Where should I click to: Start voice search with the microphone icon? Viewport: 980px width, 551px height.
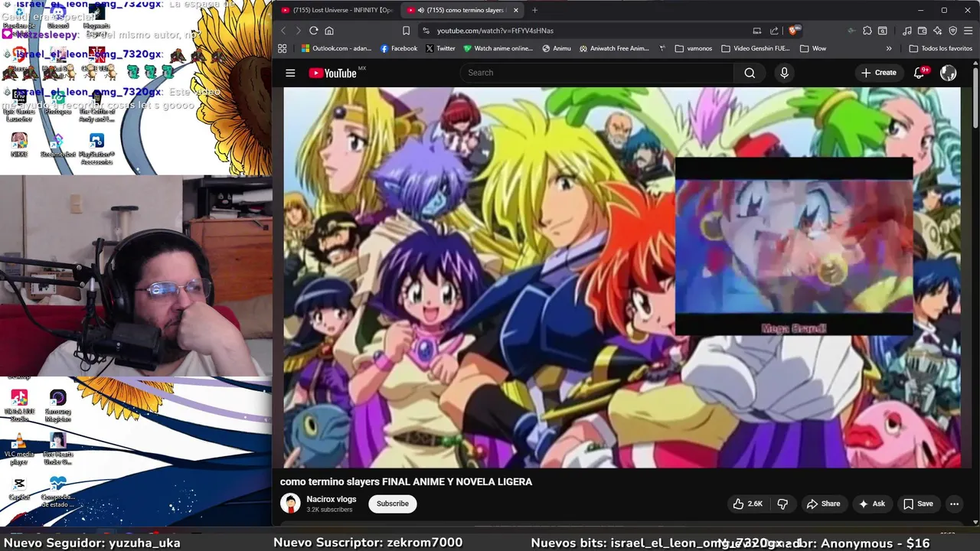(x=783, y=73)
